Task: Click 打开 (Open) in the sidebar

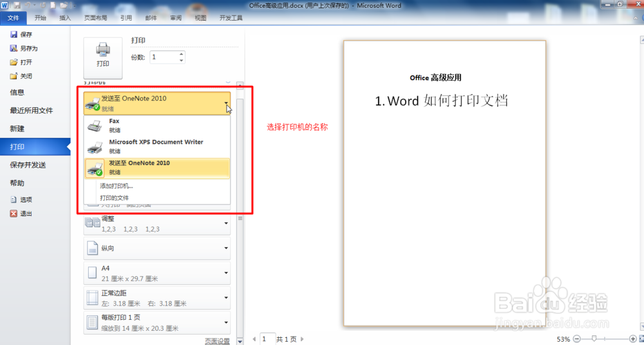Action: point(21,63)
